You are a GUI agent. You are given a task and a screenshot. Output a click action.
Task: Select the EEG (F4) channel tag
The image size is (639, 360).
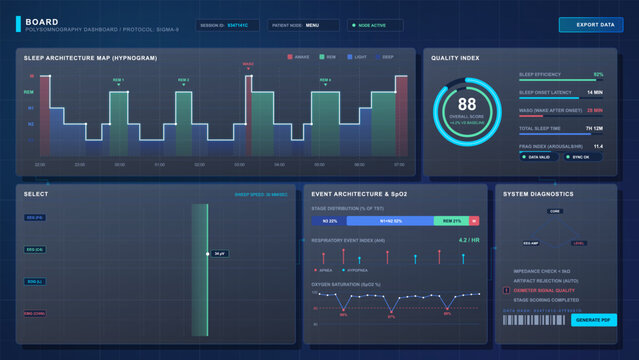(35, 218)
